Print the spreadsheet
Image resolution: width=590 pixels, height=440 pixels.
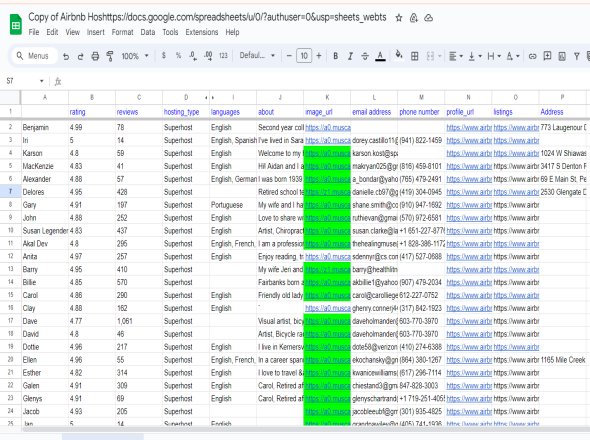(95, 56)
